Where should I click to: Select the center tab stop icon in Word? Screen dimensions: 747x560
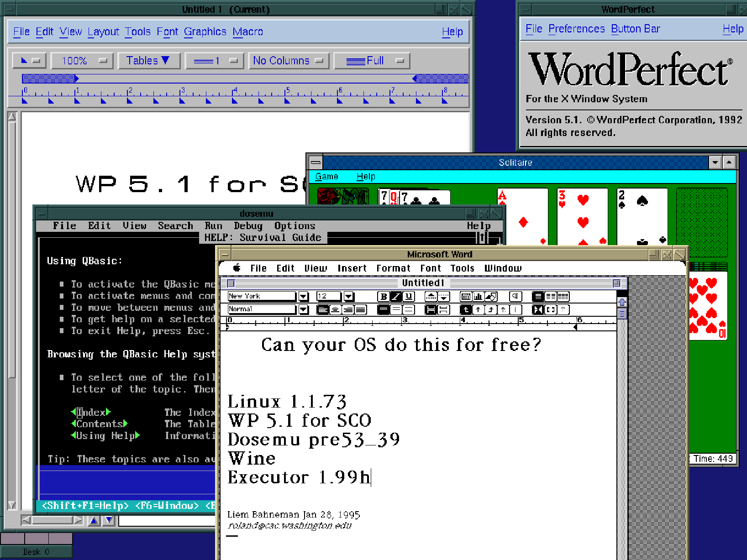(x=478, y=310)
